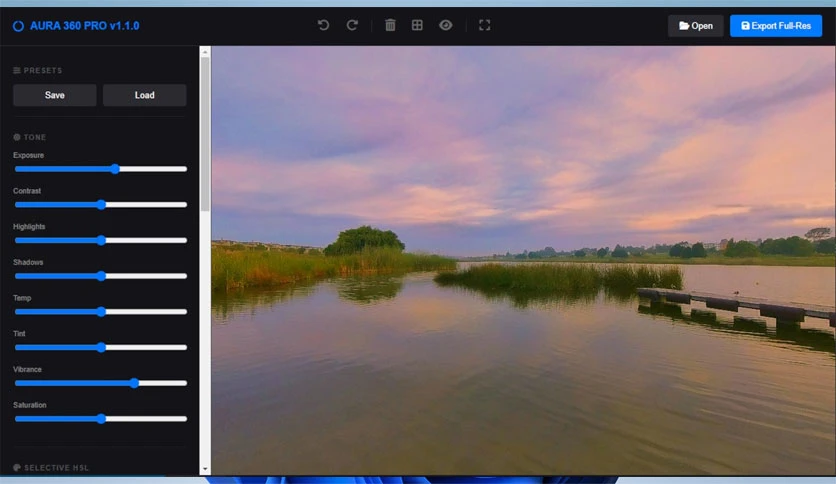Screen dimensions: 836x484
Task: Click the SELECTIVE HSL section header
Action: [x=51, y=467]
